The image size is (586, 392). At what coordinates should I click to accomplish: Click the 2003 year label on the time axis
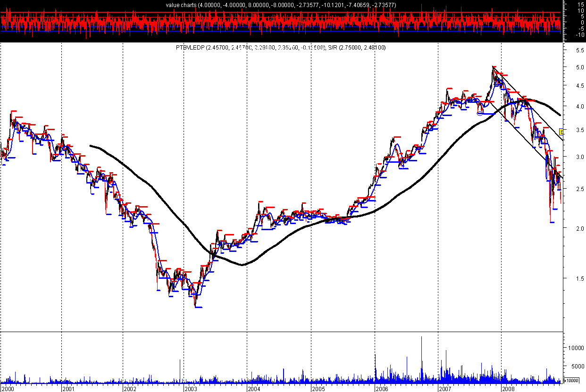191,389
